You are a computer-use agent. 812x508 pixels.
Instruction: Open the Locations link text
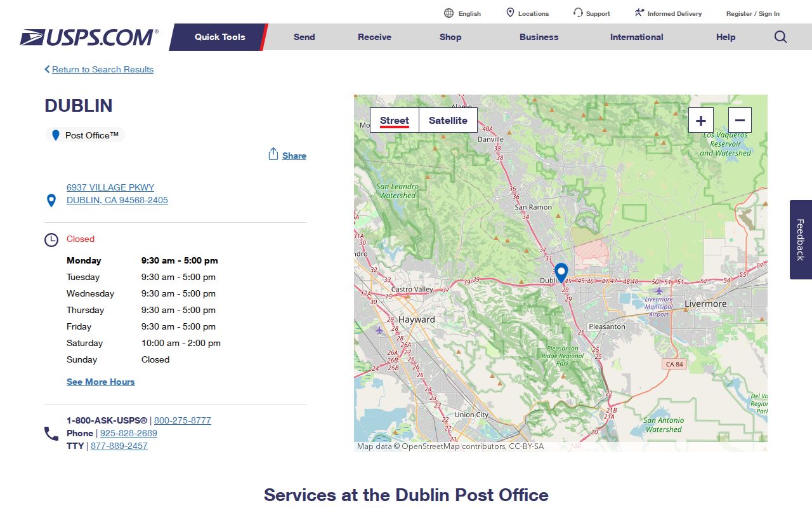click(x=534, y=13)
